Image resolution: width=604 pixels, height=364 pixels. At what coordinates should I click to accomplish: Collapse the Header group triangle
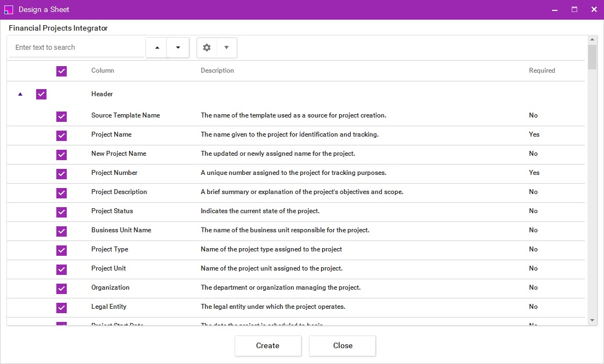click(x=20, y=94)
